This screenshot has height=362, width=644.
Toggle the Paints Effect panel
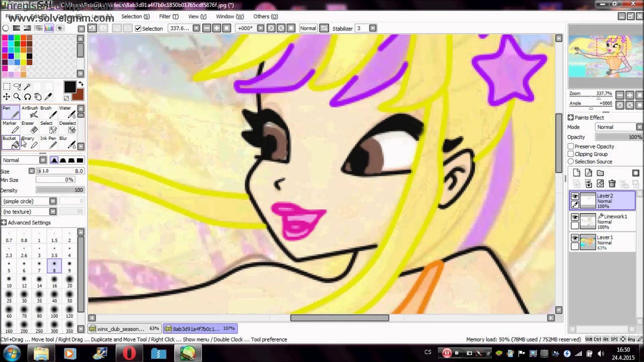pos(571,117)
